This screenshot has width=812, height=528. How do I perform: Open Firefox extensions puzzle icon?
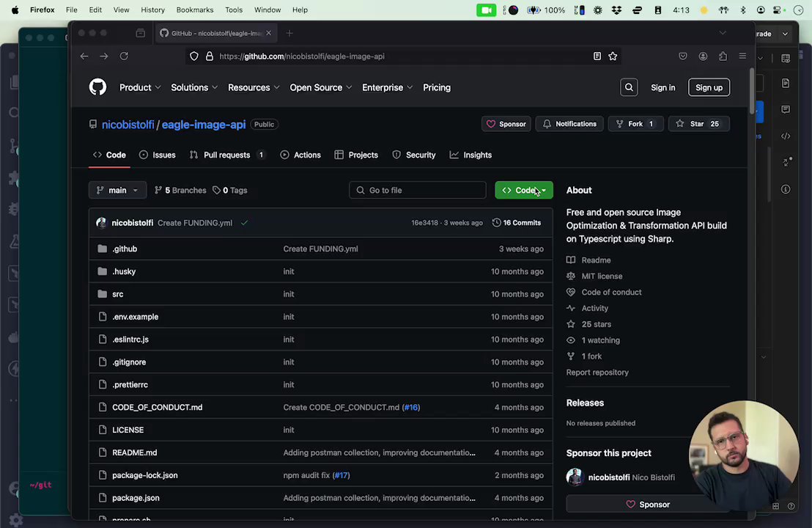point(723,56)
